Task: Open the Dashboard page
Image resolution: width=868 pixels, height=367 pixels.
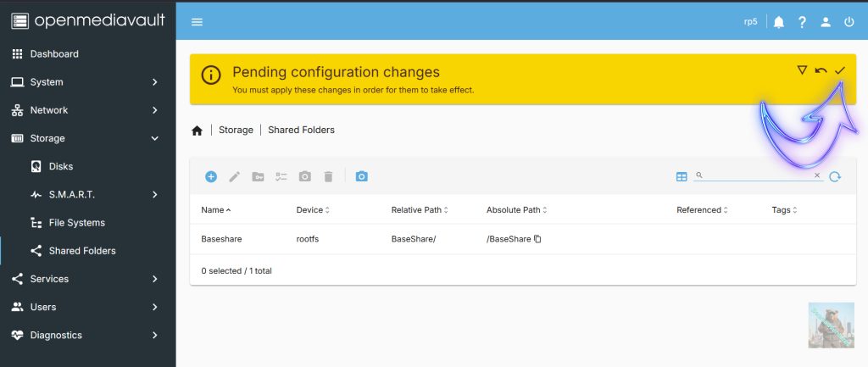Action: pos(54,54)
